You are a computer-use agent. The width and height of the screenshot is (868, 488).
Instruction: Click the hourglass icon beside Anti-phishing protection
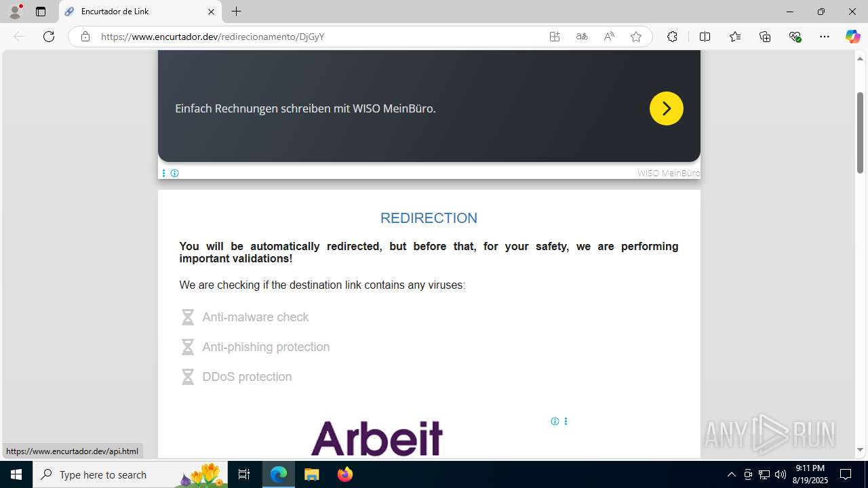point(188,347)
